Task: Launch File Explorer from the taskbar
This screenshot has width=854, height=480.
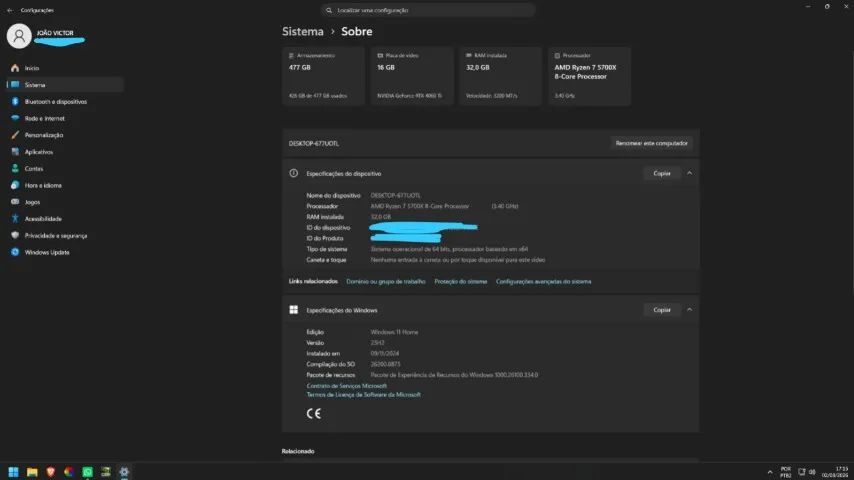Action: pyautogui.click(x=32, y=472)
